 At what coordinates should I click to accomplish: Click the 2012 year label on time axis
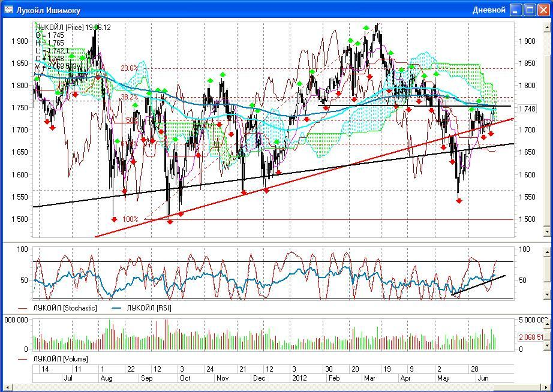(299, 378)
